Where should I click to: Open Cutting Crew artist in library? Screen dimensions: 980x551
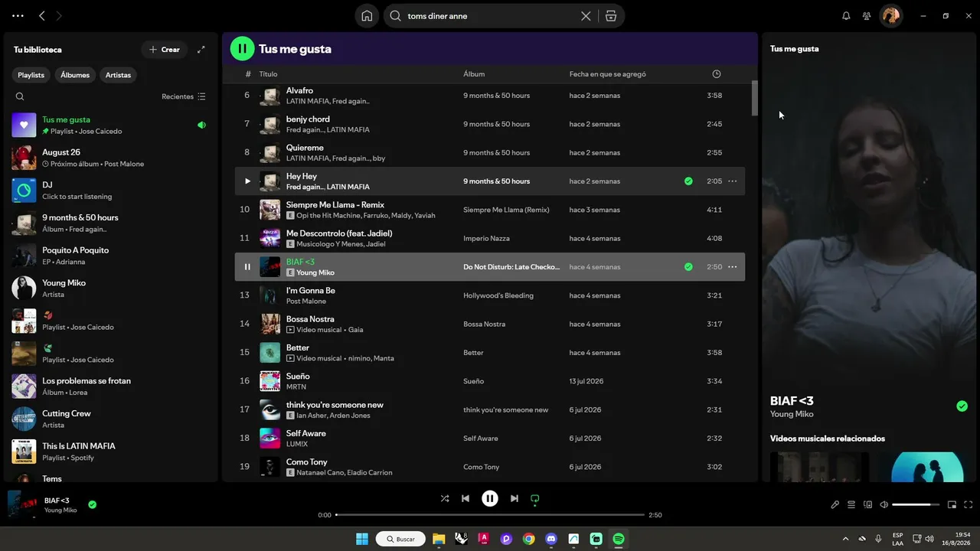coord(110,419)
